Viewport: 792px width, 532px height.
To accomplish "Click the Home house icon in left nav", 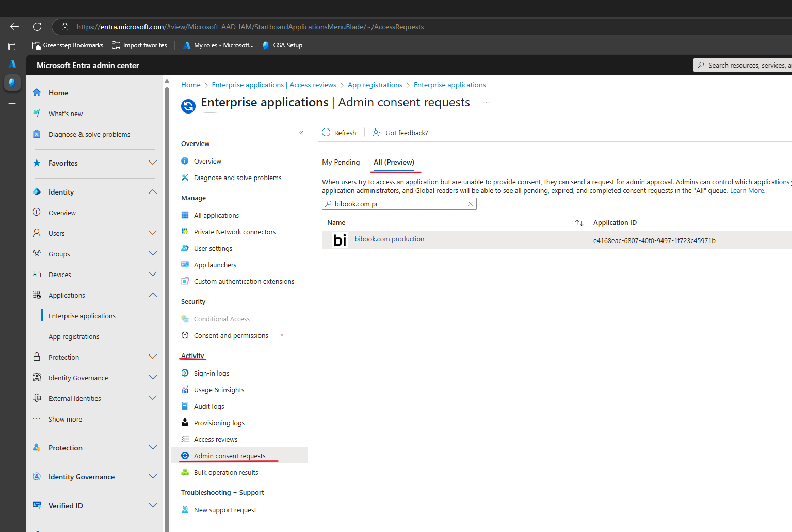I will click(37, 93).
